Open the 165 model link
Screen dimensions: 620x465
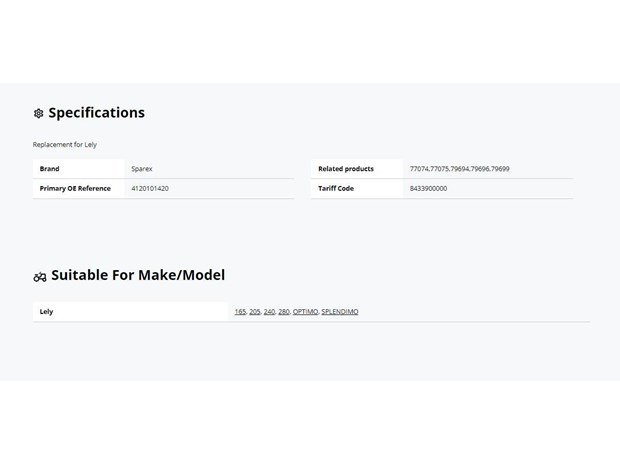(240, 312)
